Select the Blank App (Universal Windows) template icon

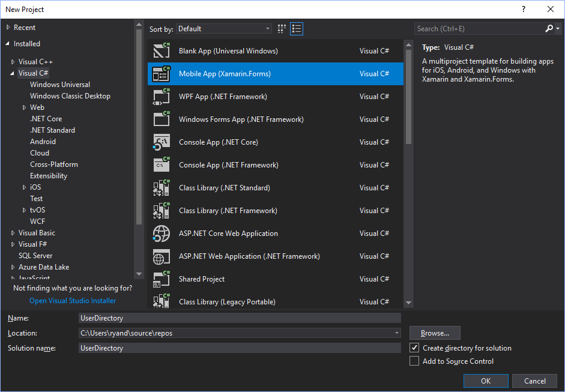[162, 51]
